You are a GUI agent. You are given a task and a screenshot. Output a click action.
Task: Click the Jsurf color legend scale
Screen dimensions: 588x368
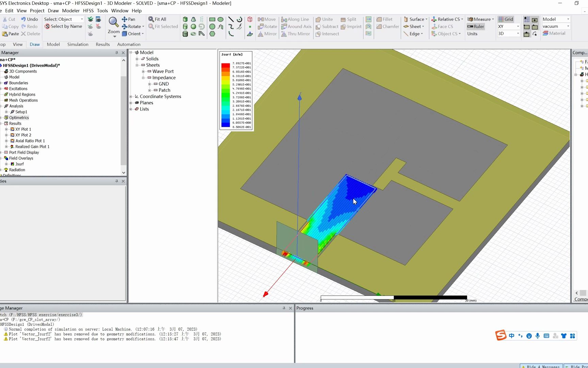point(236,91)
